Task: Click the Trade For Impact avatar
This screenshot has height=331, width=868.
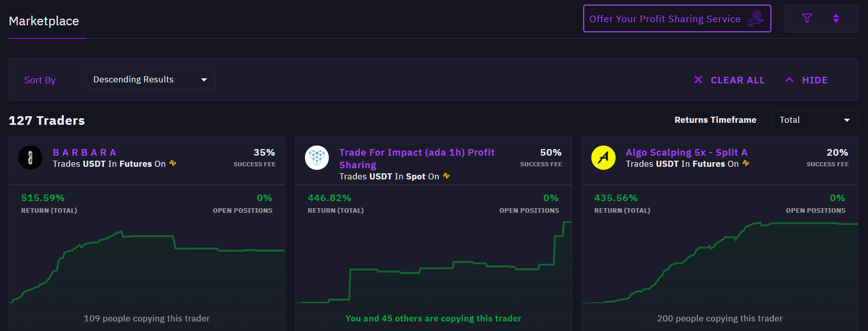Action: pyautogui.click(x=317, y=158)
